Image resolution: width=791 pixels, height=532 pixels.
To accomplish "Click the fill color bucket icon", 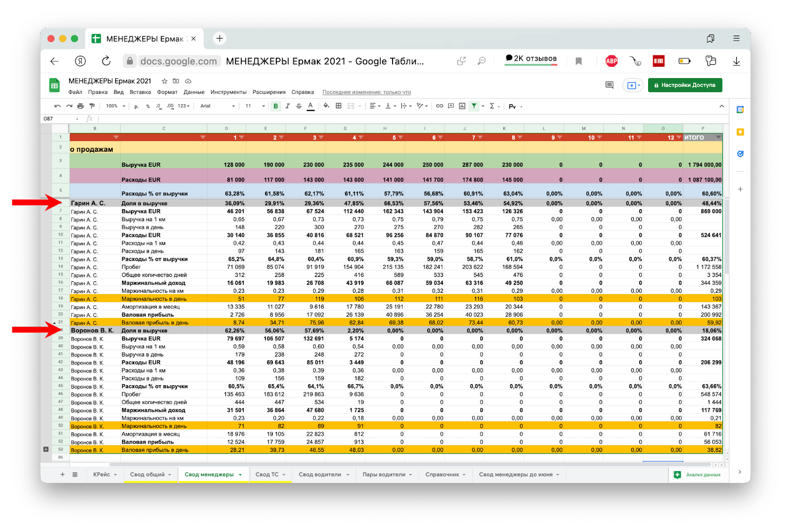I will (x=326, y=106).
